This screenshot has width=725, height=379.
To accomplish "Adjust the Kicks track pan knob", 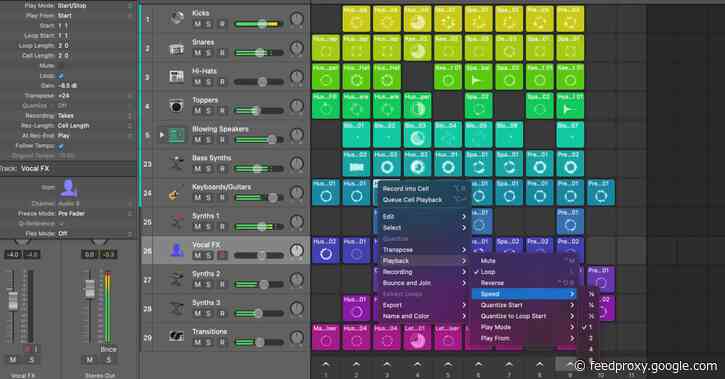I will [x=296, y=19].
